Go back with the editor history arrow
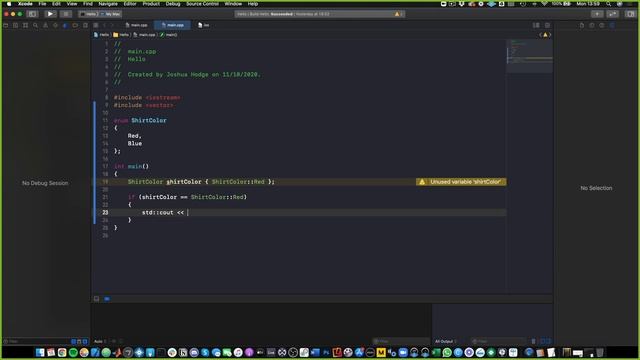The width and height of the screenshot is (640, 360). 104,25
